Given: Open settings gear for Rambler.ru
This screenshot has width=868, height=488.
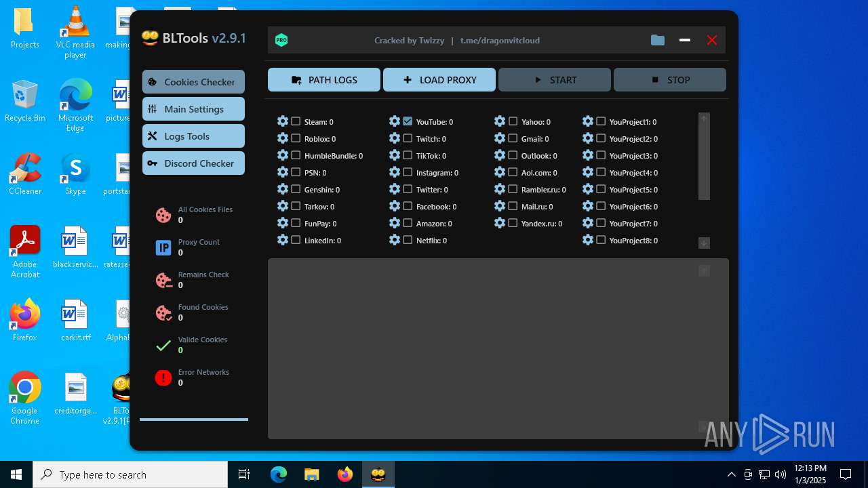Looking at the screenshot, I should pos(500,189).
